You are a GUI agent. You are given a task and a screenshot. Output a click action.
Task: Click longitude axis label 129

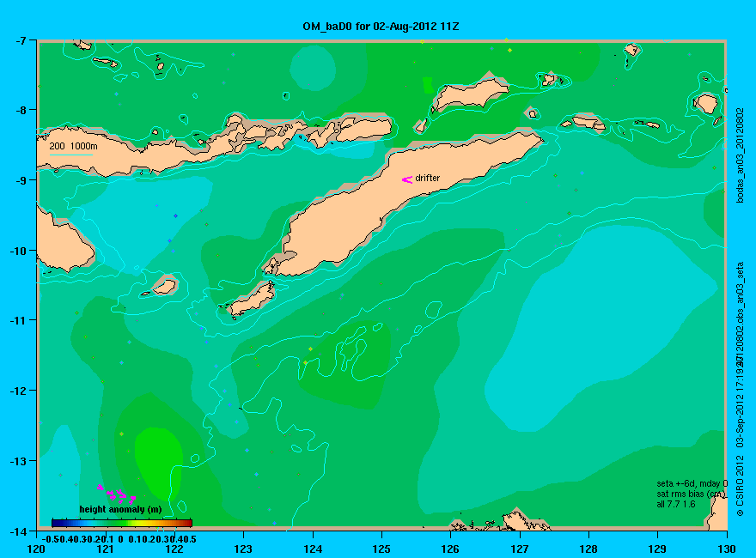tap(658, 549)
